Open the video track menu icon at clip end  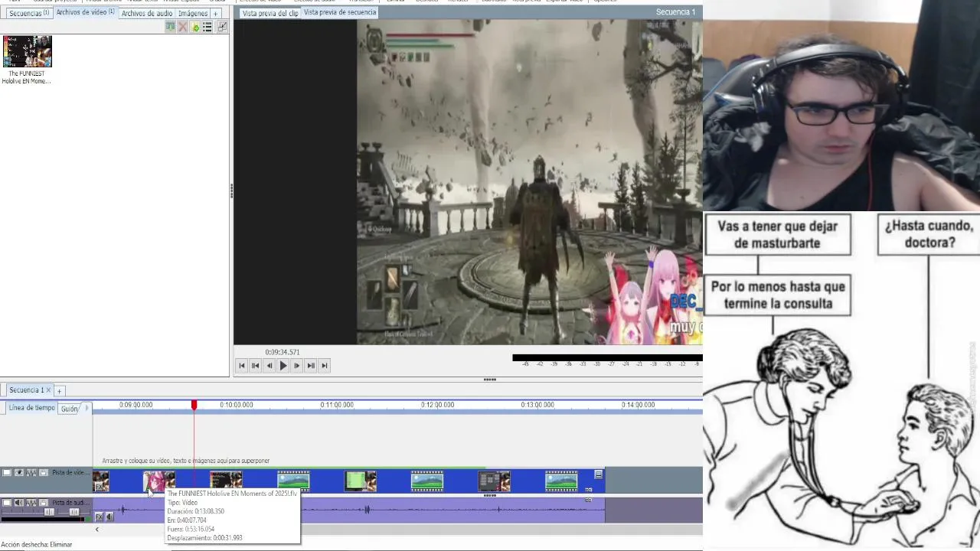[598, 474]
